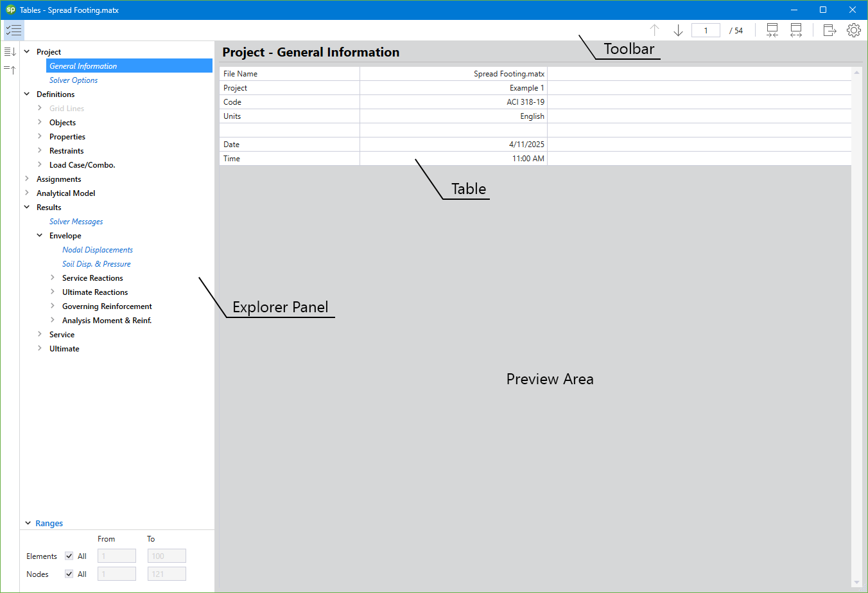Collapse the Ranges section
This screenshot has height=593, width=868.
(x=27, y=523)
